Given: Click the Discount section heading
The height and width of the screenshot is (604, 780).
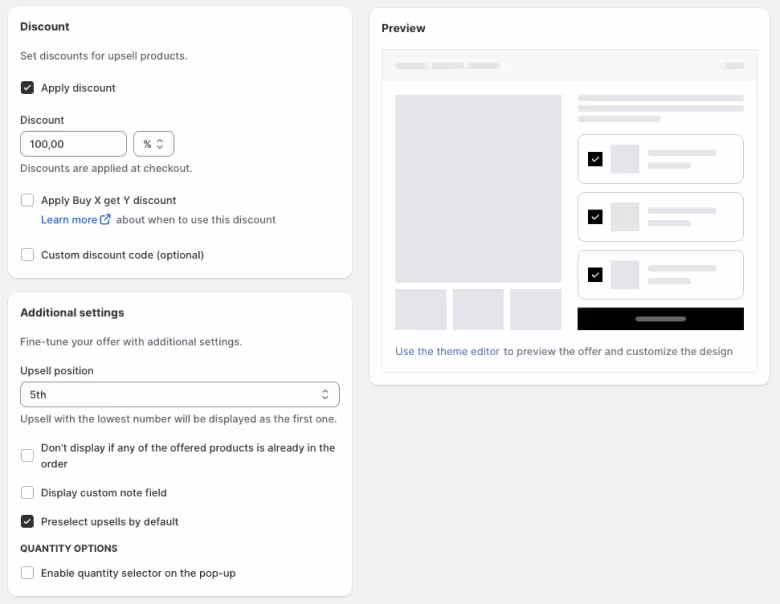Looking at the screenshot, I should (x=45, y=26).
